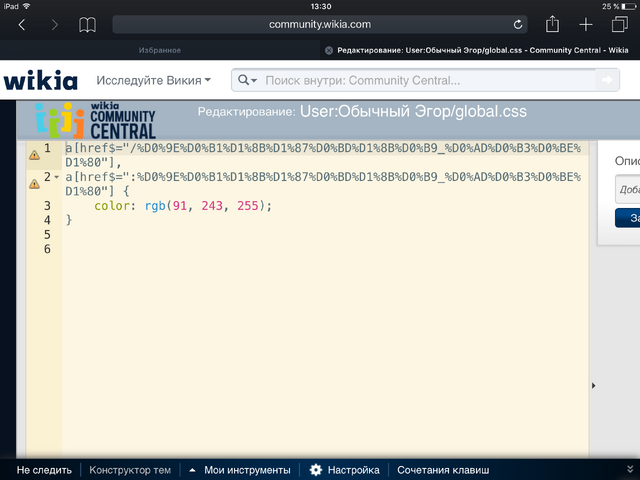The height and width of the screenshot is (480, 640).
Task: Click the gear icon for Настройка
Action: coord(316,470)
